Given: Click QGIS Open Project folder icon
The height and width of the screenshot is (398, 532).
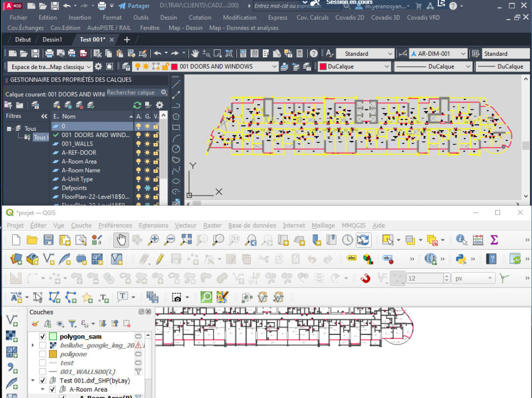Looking at the screenshot, I should tap(32, 240).
